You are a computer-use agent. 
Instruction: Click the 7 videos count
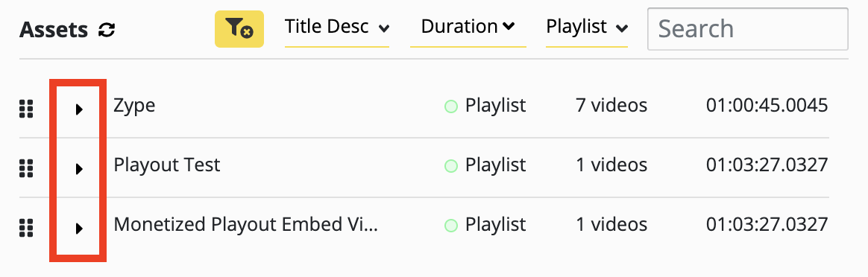point(611,105)
